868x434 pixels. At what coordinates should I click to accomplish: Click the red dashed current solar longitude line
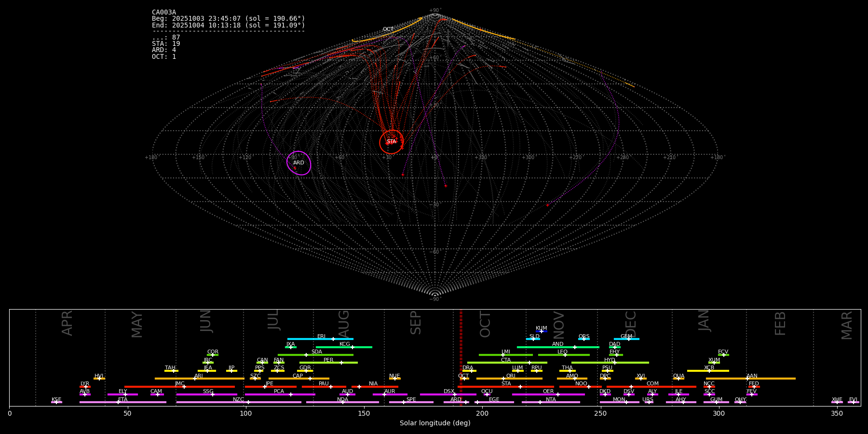click(461, 357)
